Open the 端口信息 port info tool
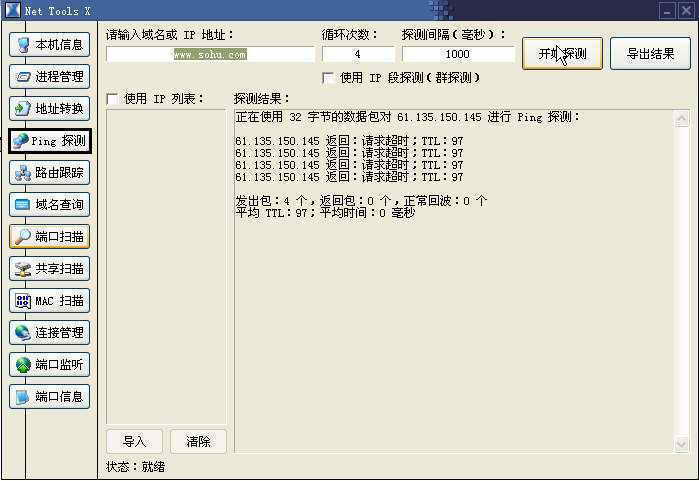The image size is (699, 481). tap(50, 397)
